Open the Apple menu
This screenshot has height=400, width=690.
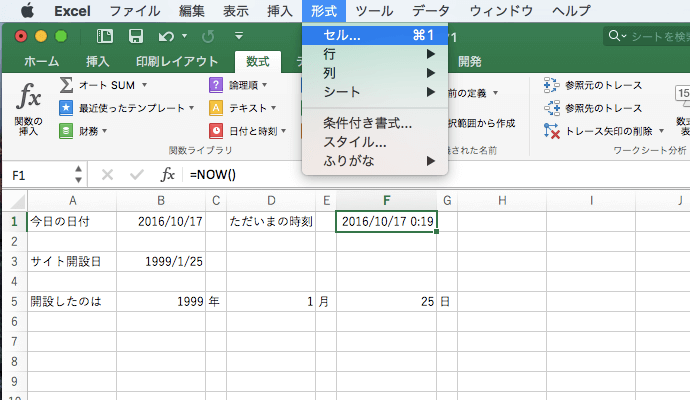(27, 11)
